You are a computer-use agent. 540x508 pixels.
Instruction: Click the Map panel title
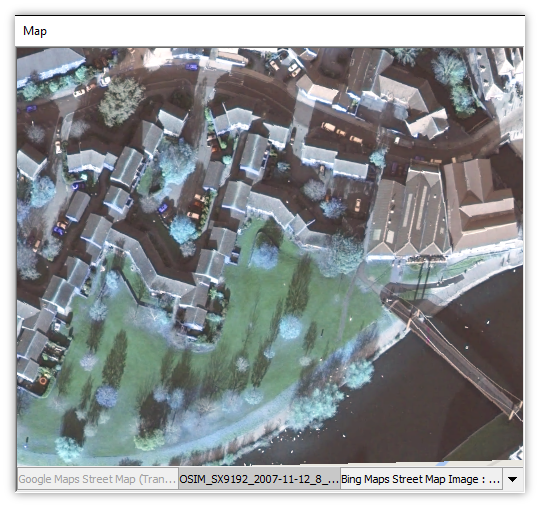pos(35,31)
